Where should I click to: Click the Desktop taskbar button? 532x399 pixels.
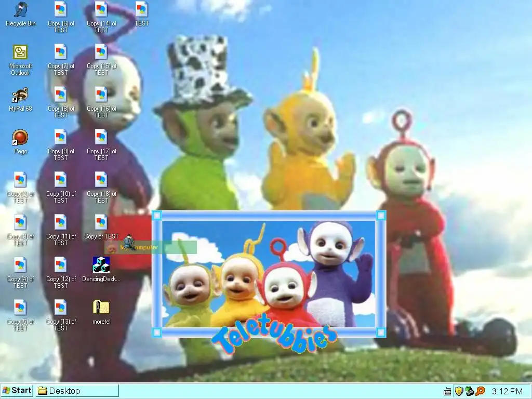click(x=77, y=391)
